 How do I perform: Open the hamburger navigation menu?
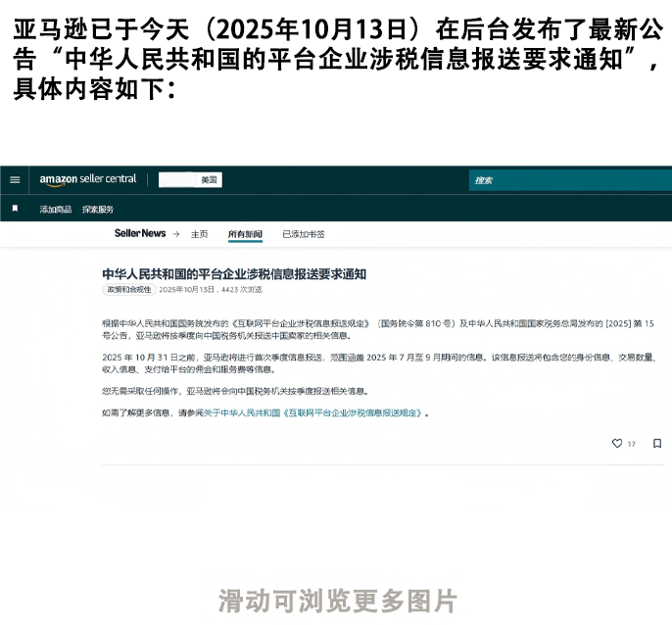coord(15,179)
